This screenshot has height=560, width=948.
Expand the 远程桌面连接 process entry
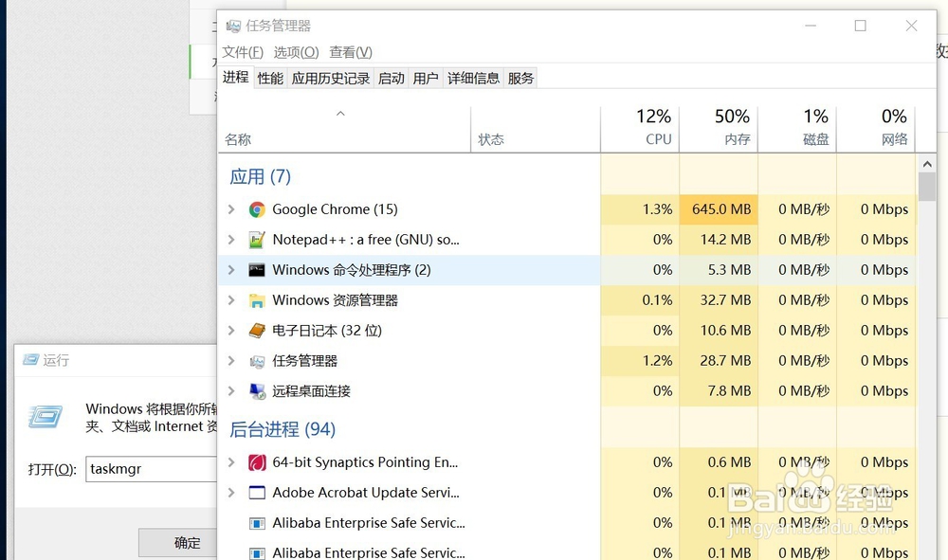click(232, 391)
